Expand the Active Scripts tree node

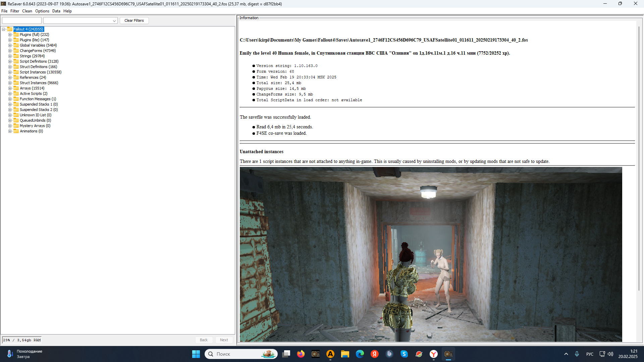tap(10, 94)
